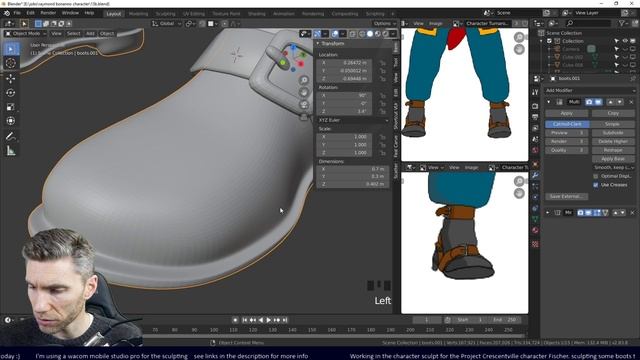Viewport: 640px width, 360px height.
Task: Enable Optimal Display checkbox
Action: point(596,176)
